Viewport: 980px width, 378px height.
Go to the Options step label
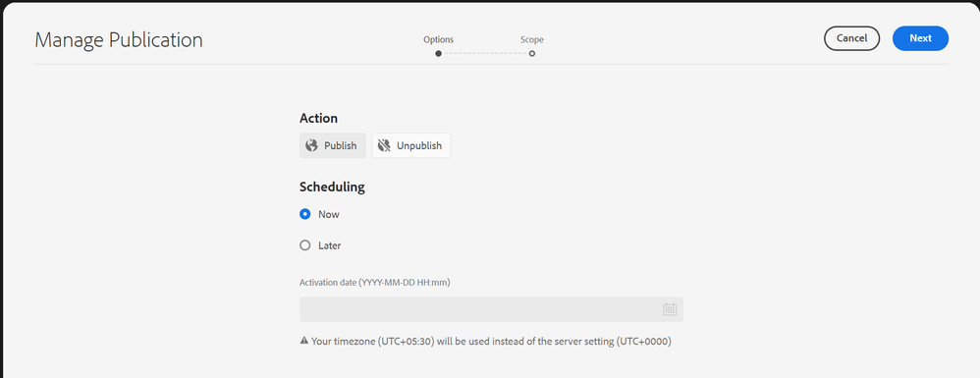coord(439,39)
